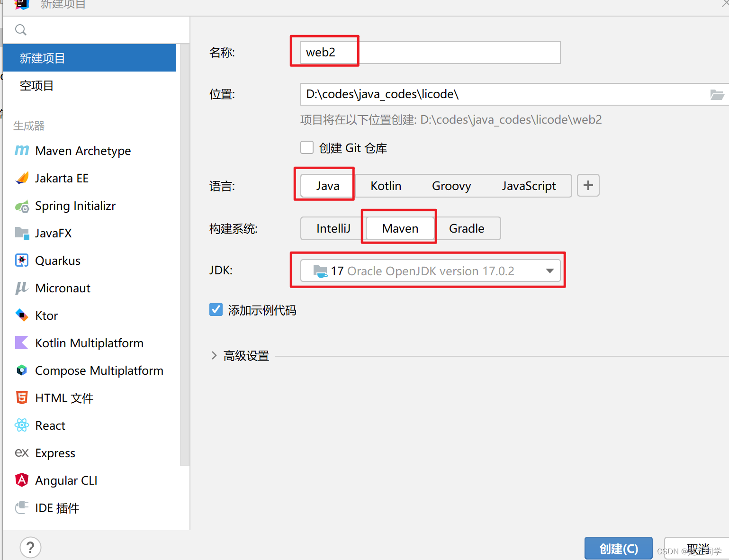Choose Maven Archetype generator
The width and height of the screenshot is (729, 560).
[83, 151]
